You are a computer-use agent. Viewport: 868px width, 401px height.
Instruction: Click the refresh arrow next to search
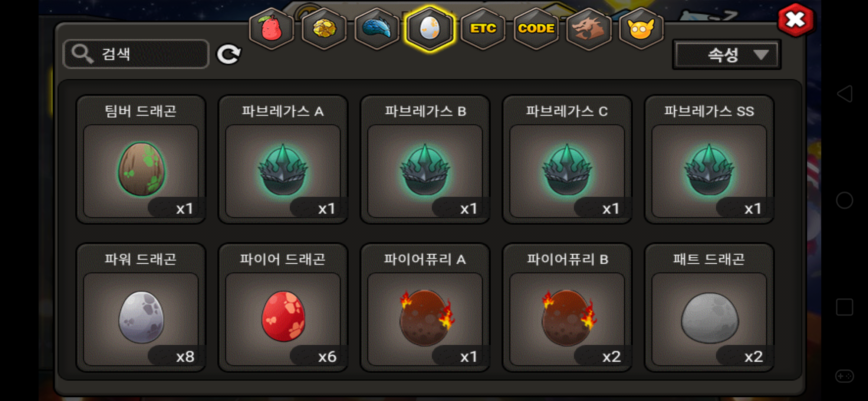click(x=229, y=55)
